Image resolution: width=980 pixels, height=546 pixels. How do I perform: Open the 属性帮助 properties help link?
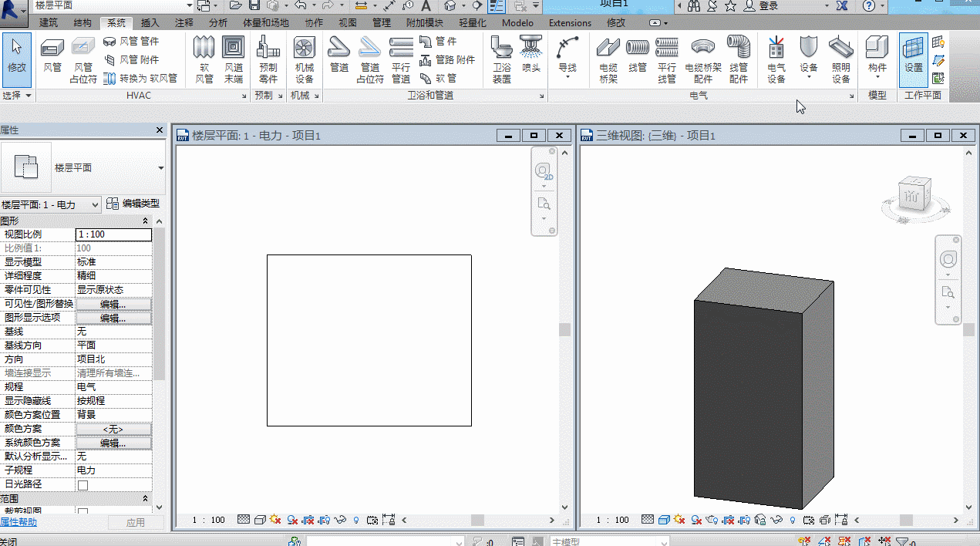pyautogui.click(x=19, y=522)
